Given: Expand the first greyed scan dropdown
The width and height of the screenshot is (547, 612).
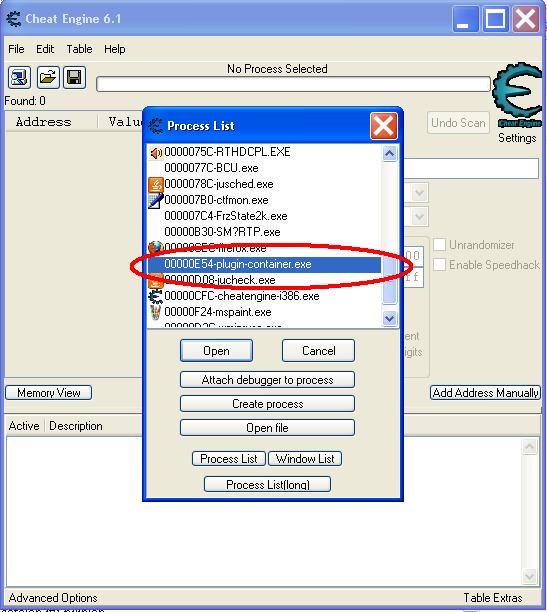Looking at the screenshot, I should tap(419, 193).
